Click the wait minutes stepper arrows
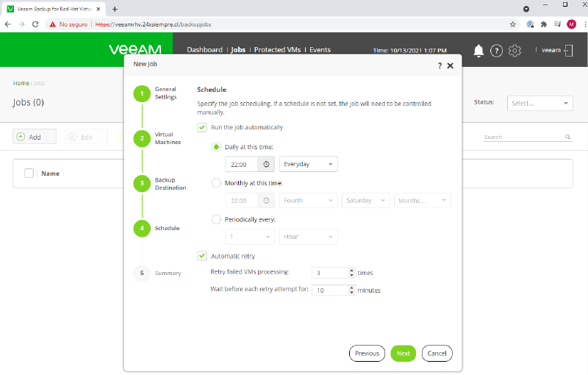Viewport: 588px width, 375px height. 351,290
